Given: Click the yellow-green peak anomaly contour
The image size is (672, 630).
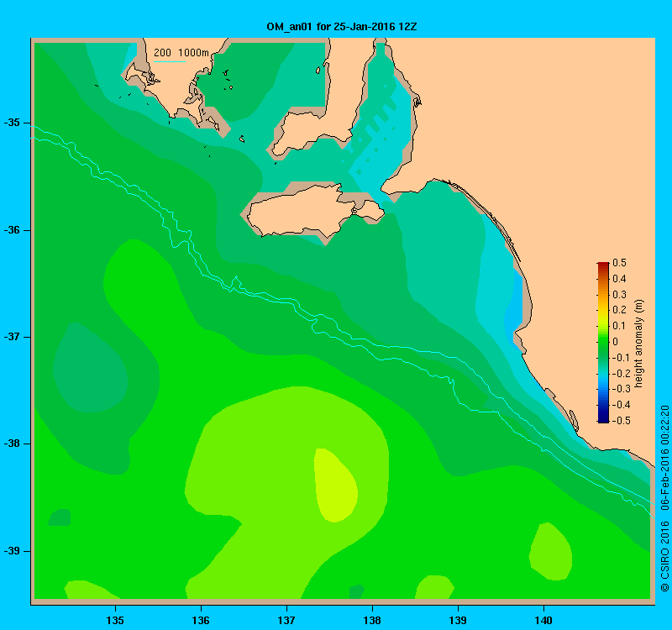Looking at the screenshot, I should [x=335, y=486].
